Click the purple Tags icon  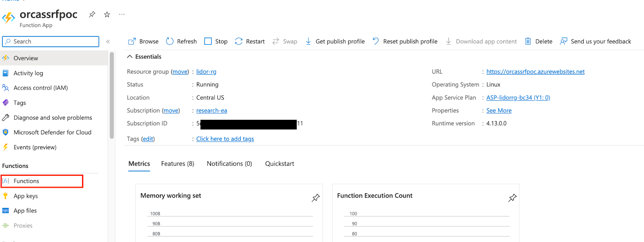point(6,102)
